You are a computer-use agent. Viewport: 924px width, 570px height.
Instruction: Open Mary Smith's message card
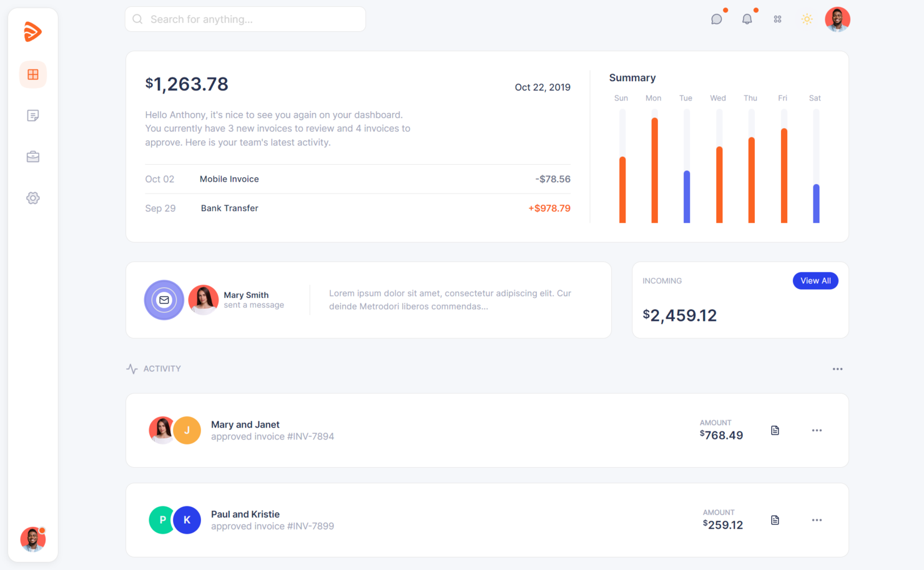coord(368,300)
